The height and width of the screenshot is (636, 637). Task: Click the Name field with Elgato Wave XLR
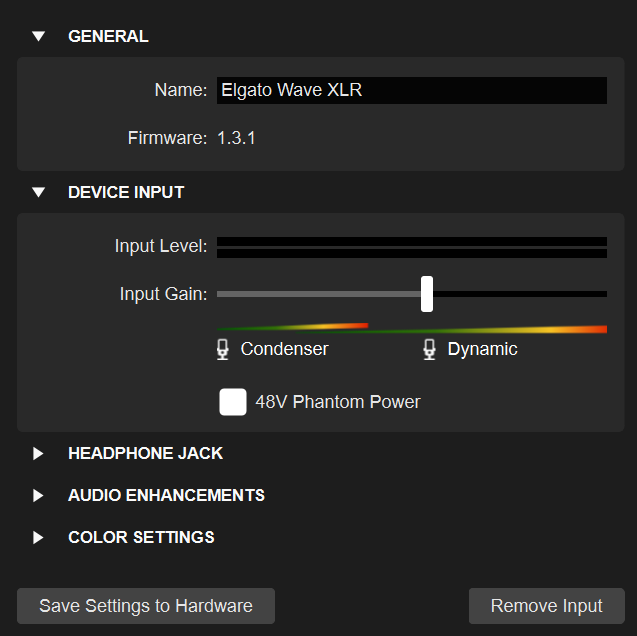pyautogui.click(x=412, y=90)
